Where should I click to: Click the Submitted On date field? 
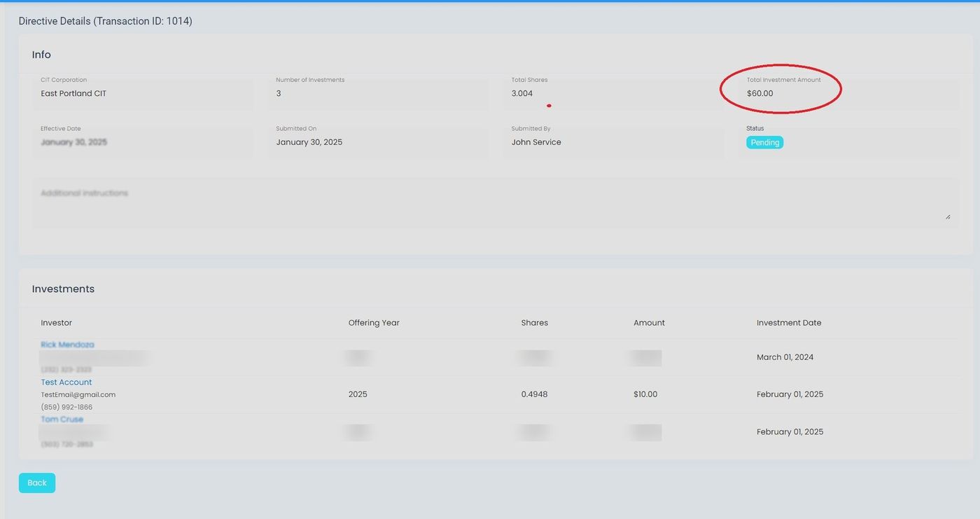tap(378, 142)
